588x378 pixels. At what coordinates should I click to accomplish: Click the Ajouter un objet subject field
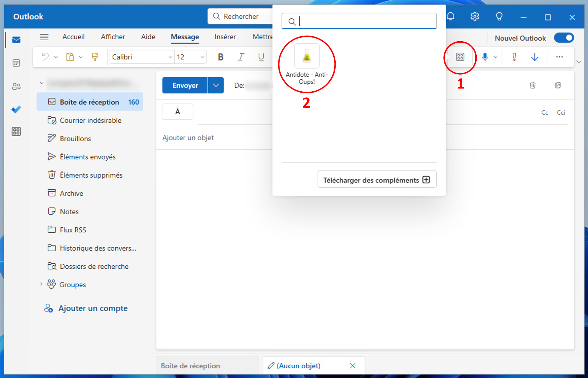click(x=188, y=138)
